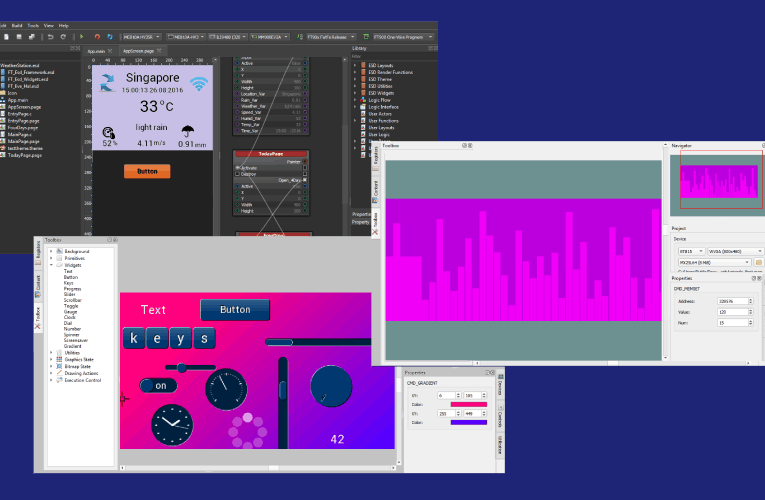Click the gauge widget on gradient canvas
Image resolution: width=765 pixels, height=500 pixels.
[226, 389]
